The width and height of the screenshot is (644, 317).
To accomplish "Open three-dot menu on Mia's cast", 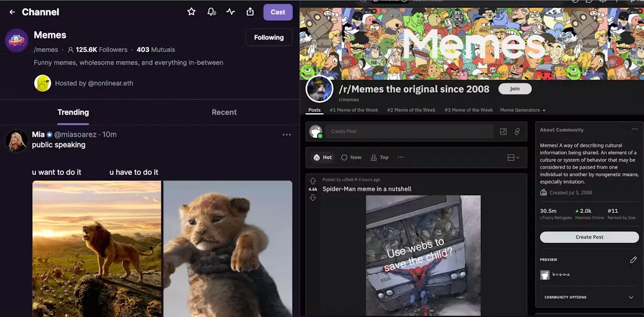I will pyautogui.click(x=287, y=135).
